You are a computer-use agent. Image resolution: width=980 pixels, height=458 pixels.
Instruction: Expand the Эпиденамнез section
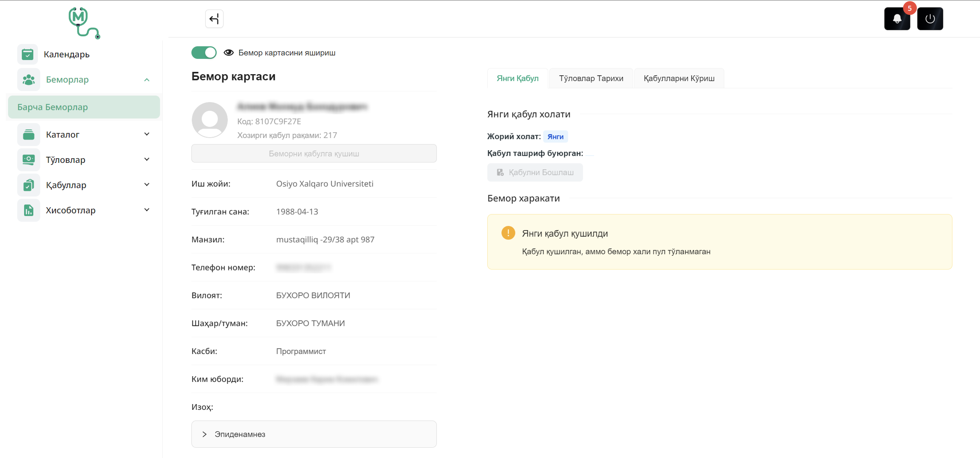(x=204, y=434)
